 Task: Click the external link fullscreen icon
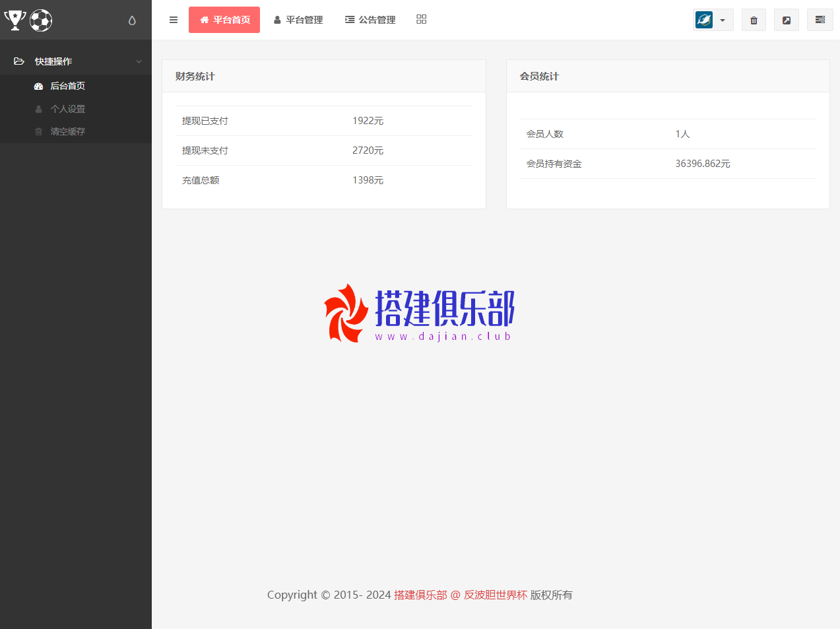pos(787,20)
